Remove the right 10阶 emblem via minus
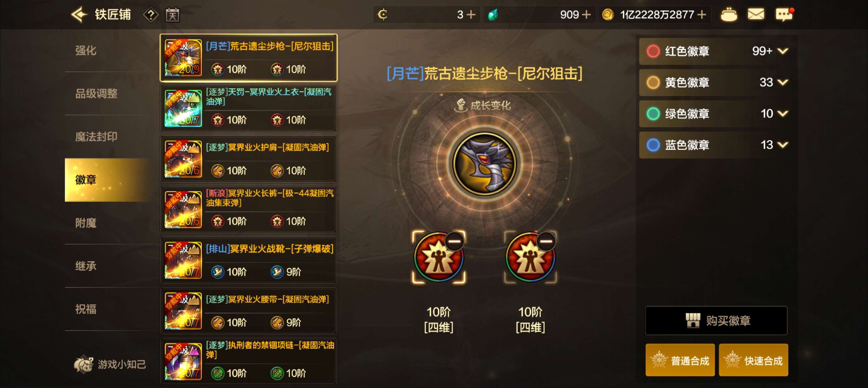 pos(546,241)
